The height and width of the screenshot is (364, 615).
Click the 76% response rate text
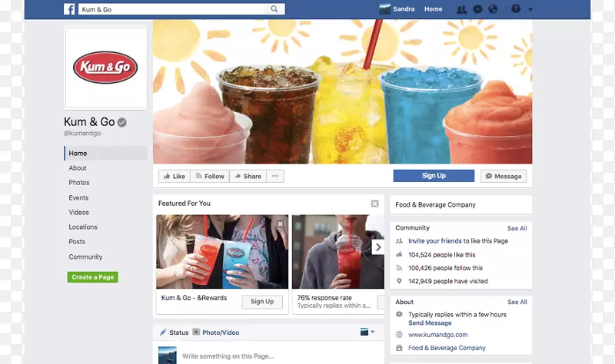click(324, 298)
